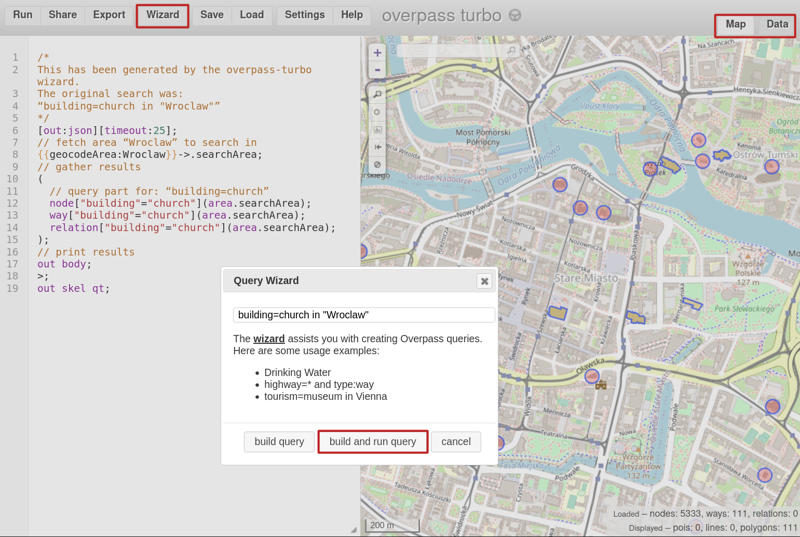Click the code line '[out:json][timeout:25];'
Image resolution: width=800 pixels, height=537 pixels.
107,131
